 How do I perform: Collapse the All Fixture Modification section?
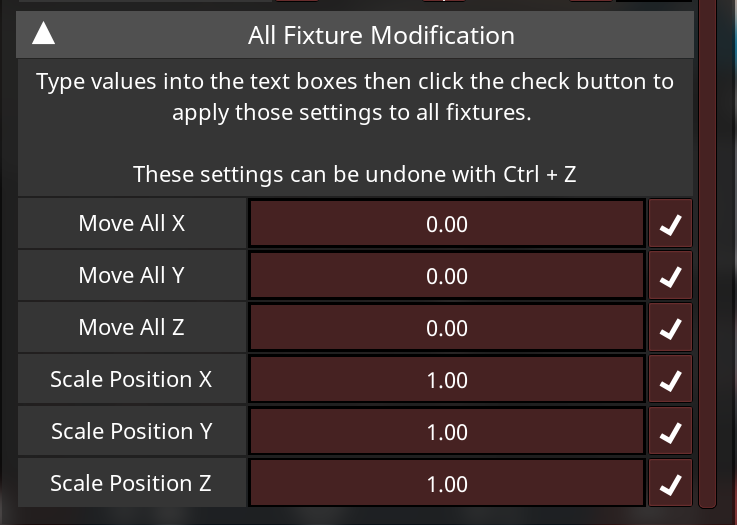click(x=43, y=36)
